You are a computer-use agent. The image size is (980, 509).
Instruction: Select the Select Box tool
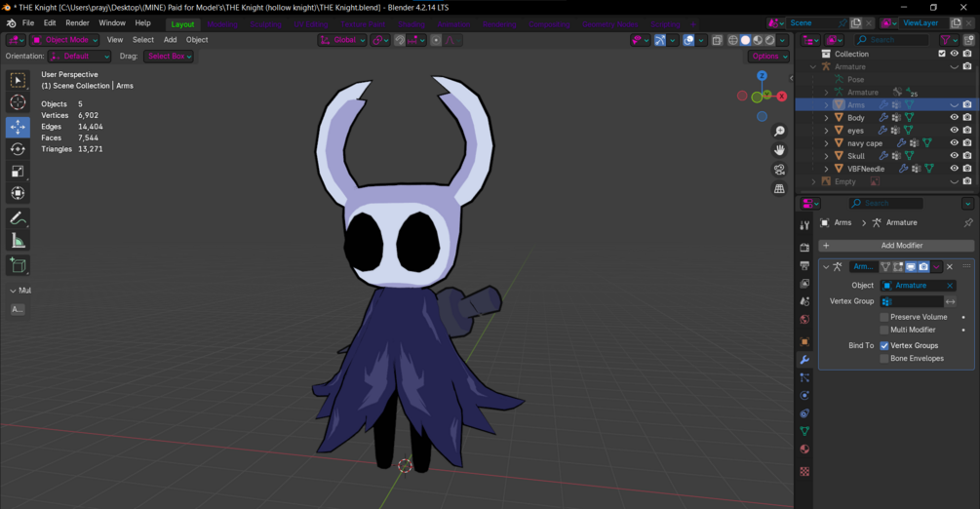[18, 80]
